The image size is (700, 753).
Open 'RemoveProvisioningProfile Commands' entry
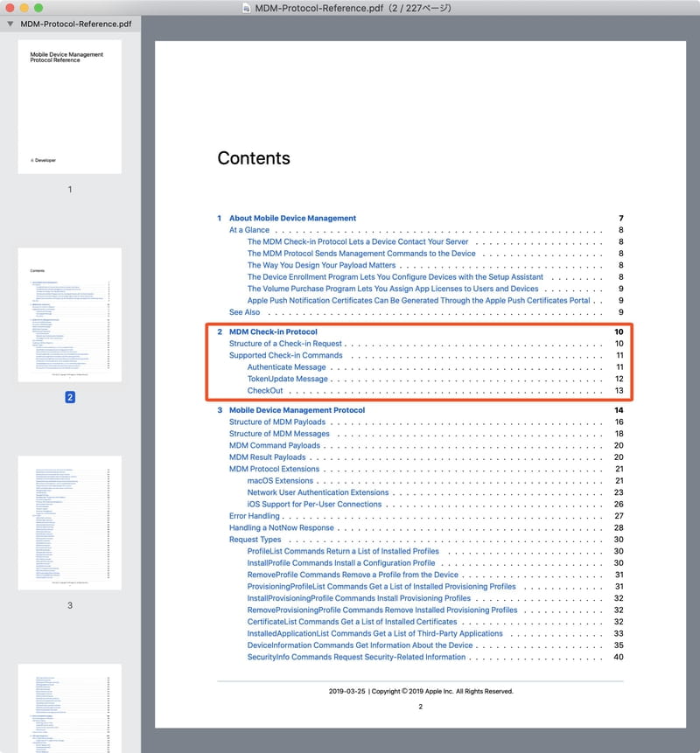click(382, 610)
